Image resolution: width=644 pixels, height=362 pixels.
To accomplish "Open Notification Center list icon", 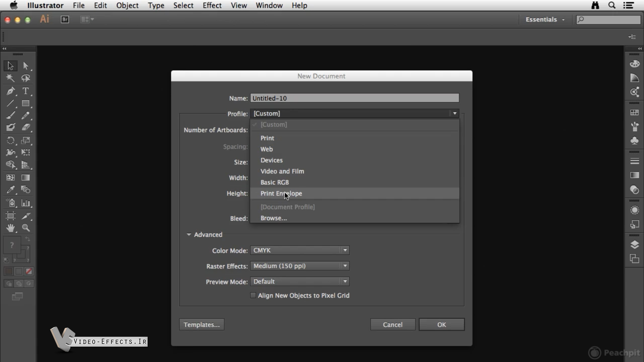I will 628,6.
